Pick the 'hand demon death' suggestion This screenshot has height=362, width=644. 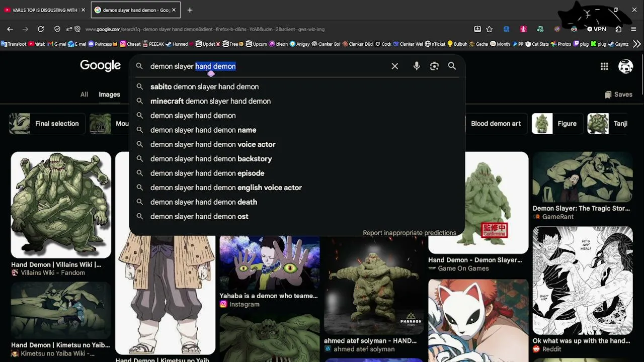[x=297, y=202]
